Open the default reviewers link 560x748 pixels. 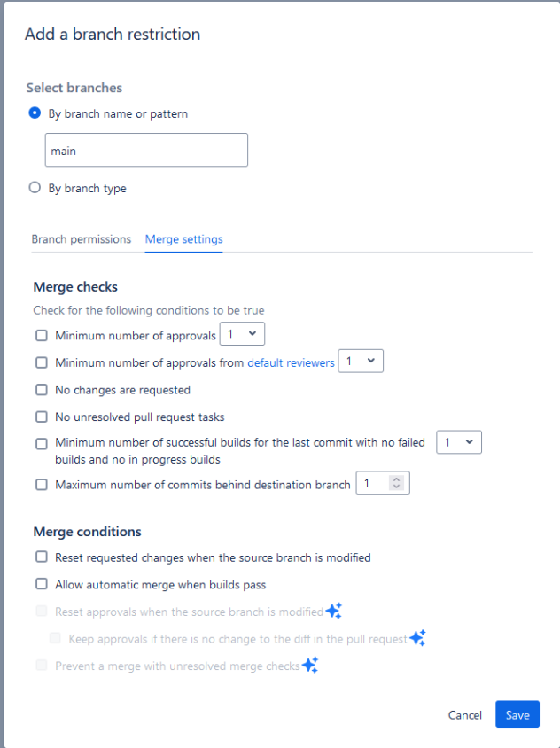[291, 362]
